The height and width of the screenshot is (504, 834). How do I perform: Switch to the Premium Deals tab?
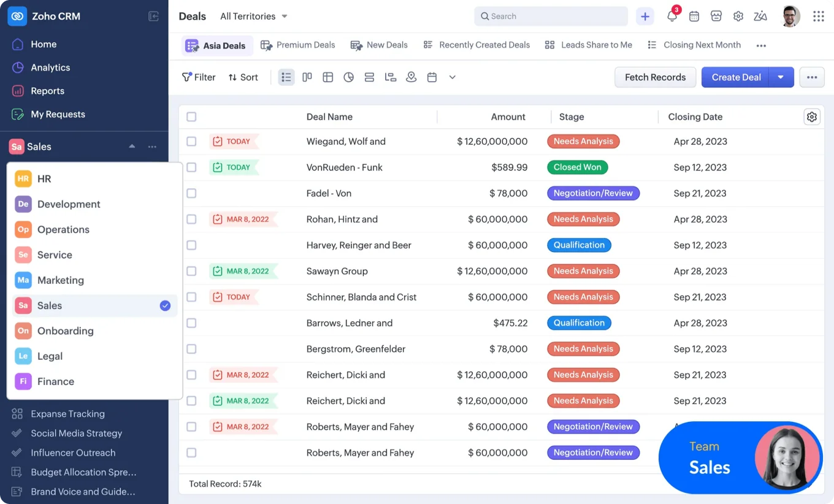pyautogui.click(x=305, y=45)
